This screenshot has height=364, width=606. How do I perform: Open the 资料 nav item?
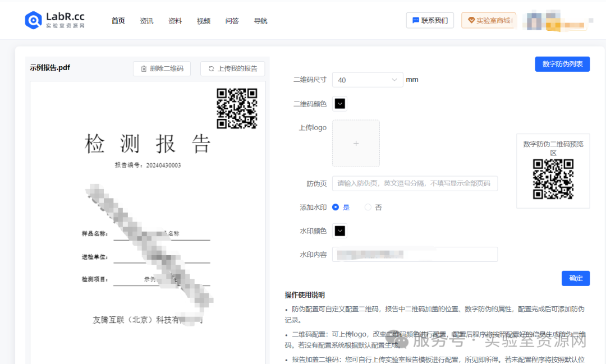coord(175,21)
